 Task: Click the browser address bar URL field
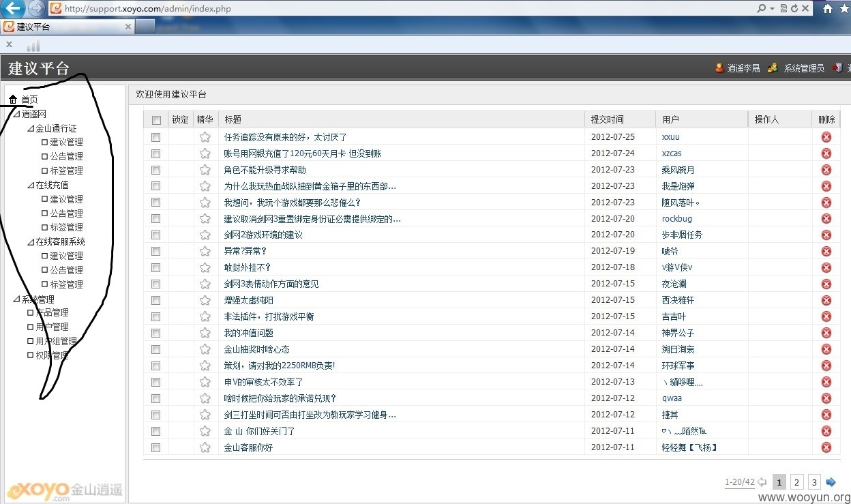[402, 9]
